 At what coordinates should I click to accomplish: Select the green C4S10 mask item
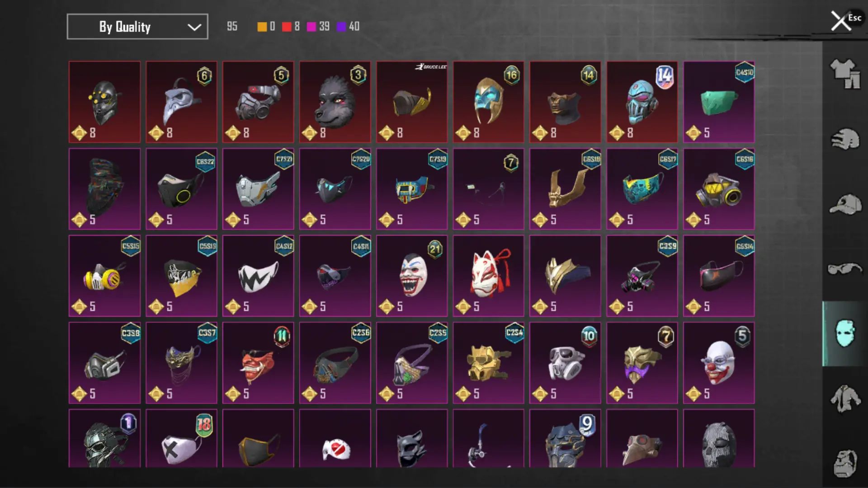719,102
